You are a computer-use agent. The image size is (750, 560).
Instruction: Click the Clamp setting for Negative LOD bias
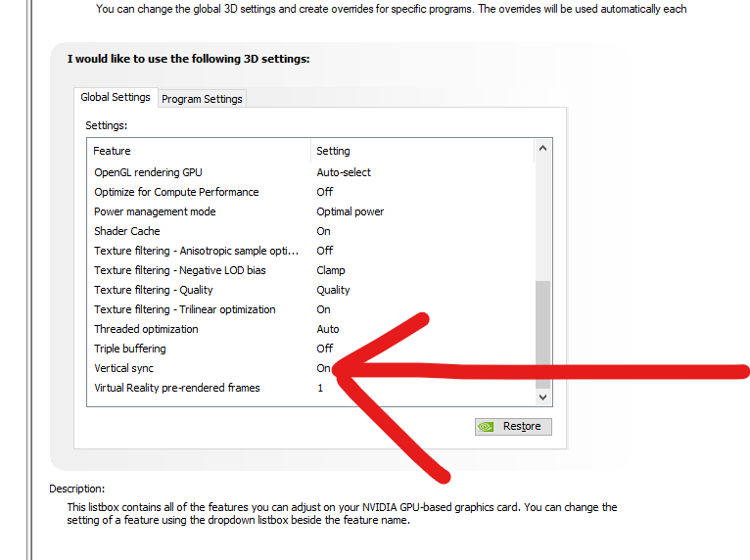click(331, 270)
